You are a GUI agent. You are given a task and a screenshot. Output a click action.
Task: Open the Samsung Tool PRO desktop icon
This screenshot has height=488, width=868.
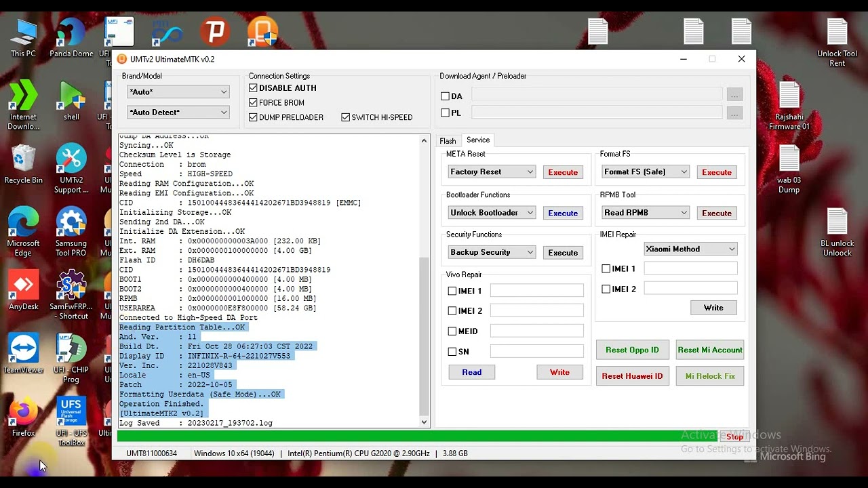(71, 231)
